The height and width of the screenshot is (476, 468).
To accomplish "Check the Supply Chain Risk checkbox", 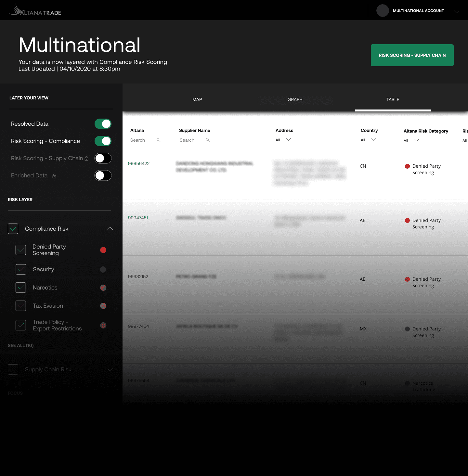I will [x=13, y=369].
